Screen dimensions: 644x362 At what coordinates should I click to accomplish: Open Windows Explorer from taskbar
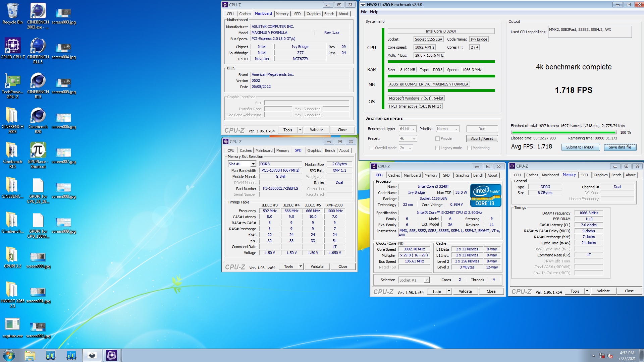tap(30, 355)
